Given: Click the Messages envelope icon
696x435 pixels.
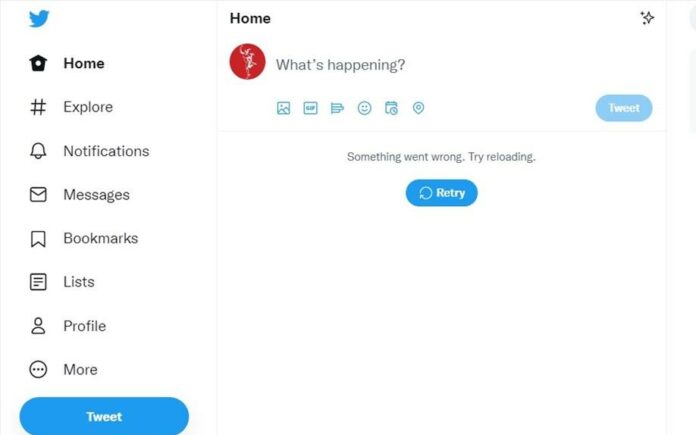Looking at the screenshot, I should (x=38, y=194).
